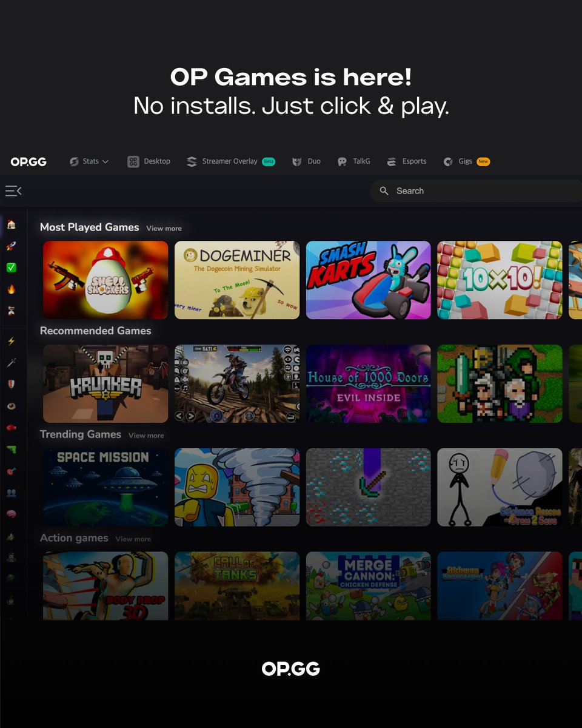The height and width of the screenshot is (728, 582).
Task: Open the Body Drop 3D game thumbnail
Action: pos(105,585)
